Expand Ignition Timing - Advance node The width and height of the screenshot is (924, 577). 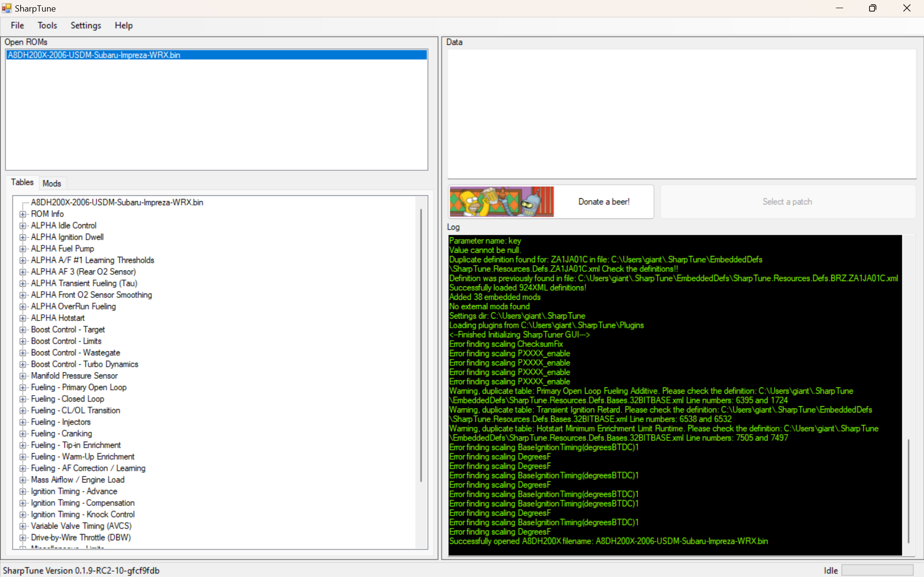point(23,491)
